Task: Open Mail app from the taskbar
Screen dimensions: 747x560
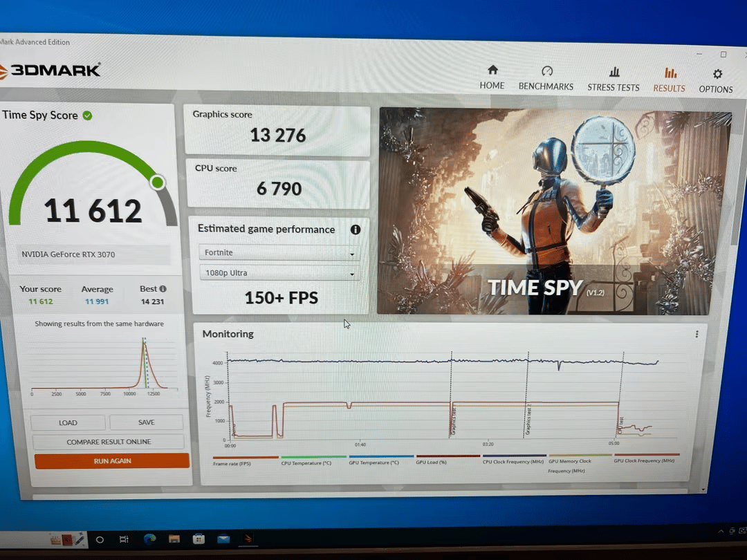Action: [223, 539]
